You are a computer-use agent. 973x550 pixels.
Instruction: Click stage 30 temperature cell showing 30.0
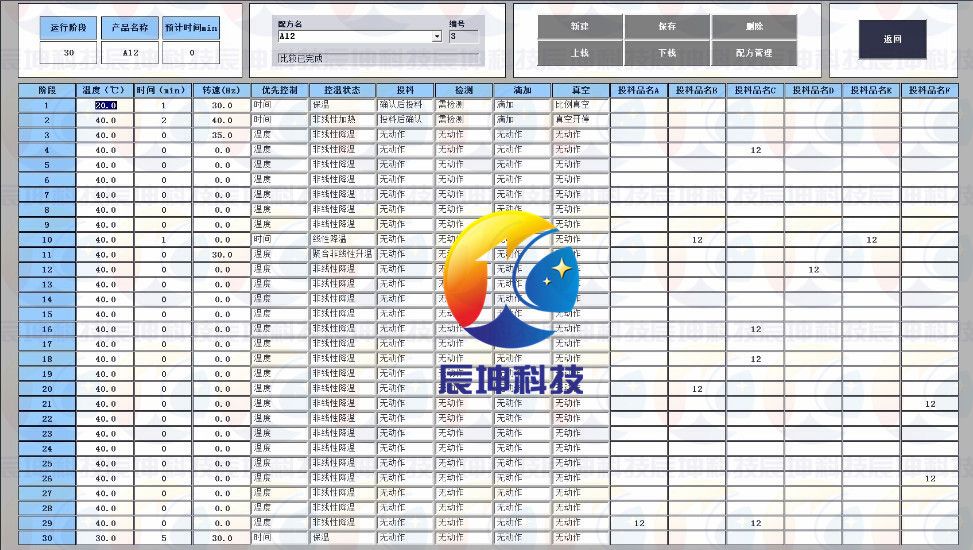coord(105,538)
